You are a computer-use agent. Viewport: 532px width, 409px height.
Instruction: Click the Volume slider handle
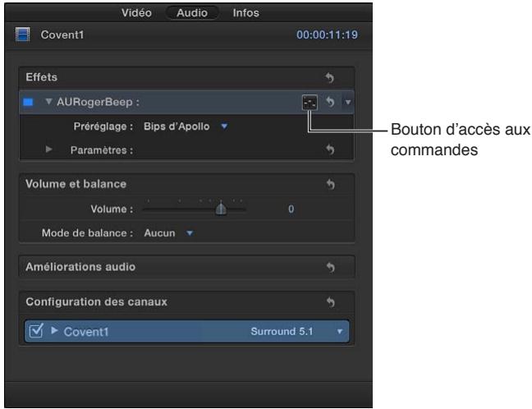(x=221, y=209)
